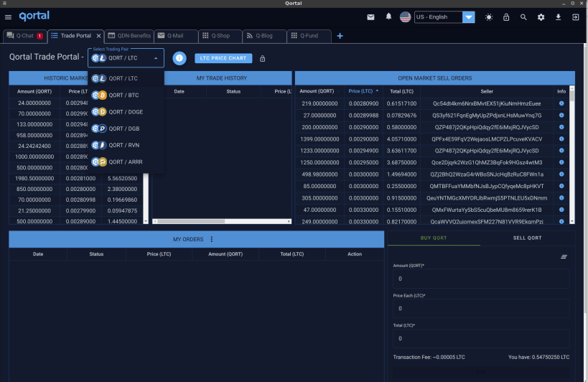Open notifications bell

tap(388, 17)
